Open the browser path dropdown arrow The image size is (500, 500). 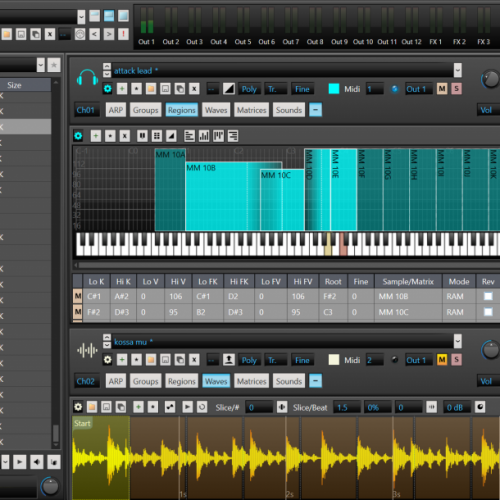pyautogui.click(x=41, y=65)
